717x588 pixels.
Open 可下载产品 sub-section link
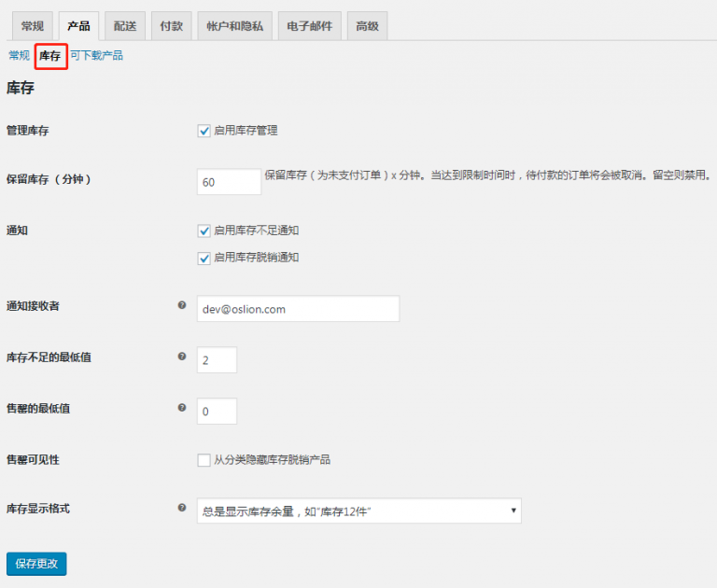tap(96, 56)
